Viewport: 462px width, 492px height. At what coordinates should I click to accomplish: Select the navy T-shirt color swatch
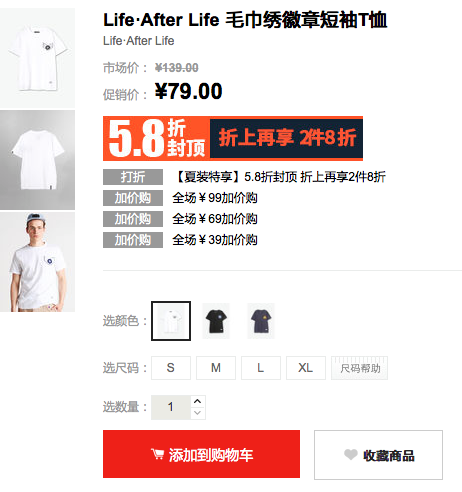[x=261, y=321]
